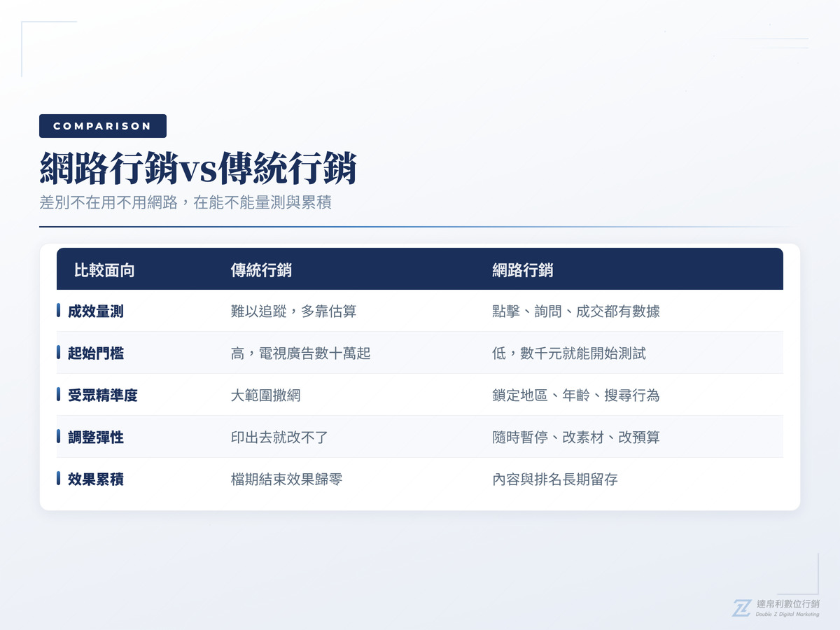Click cell 高，電視廣告數十萬起

point(301,353)
